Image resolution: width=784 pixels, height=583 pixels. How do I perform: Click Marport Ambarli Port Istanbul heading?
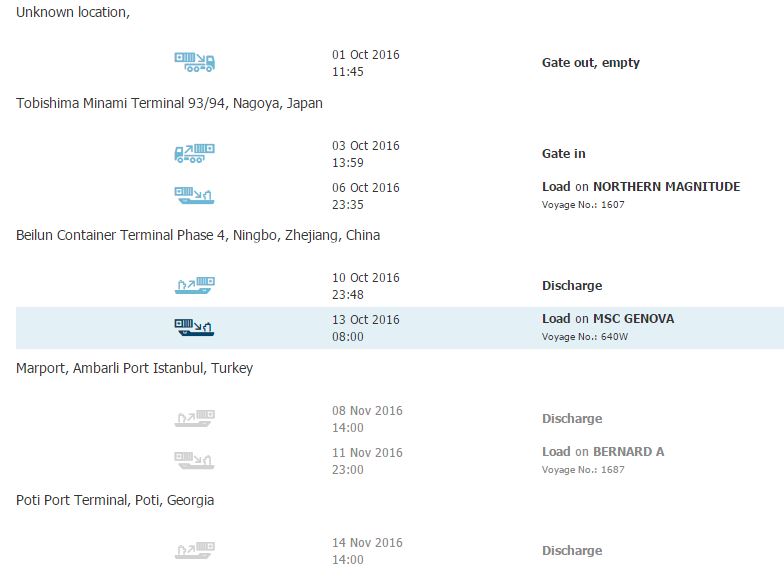point(134,368)
